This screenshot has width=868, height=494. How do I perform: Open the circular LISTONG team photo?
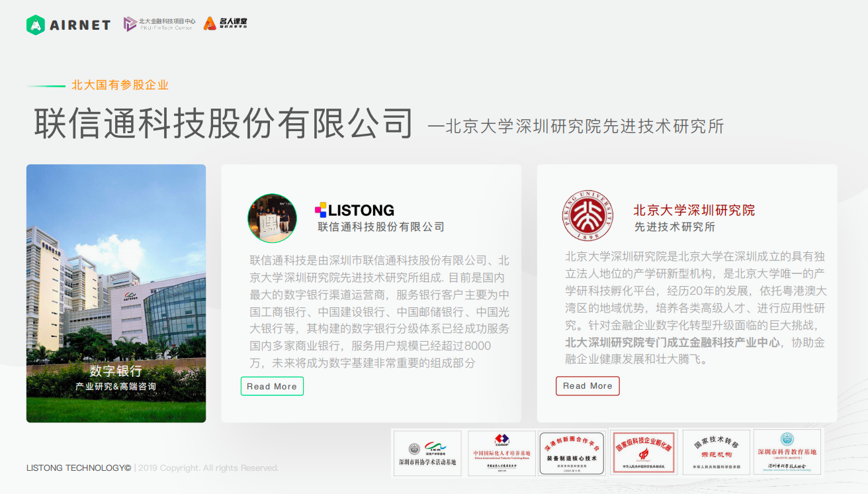[x=273, y=219]
